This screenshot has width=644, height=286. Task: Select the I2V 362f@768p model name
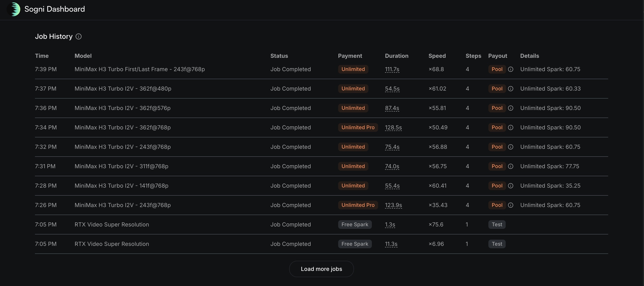(123, 127)
